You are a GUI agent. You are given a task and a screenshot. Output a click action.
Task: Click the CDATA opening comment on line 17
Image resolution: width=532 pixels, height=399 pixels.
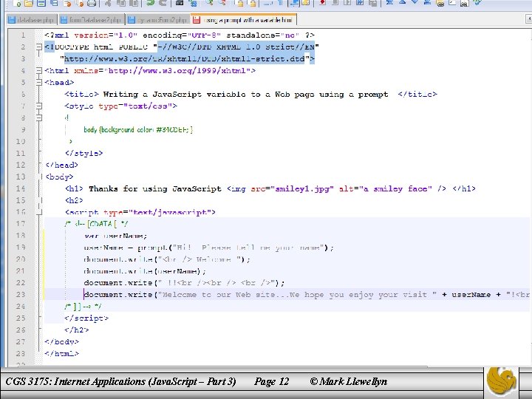click(96, 224)
